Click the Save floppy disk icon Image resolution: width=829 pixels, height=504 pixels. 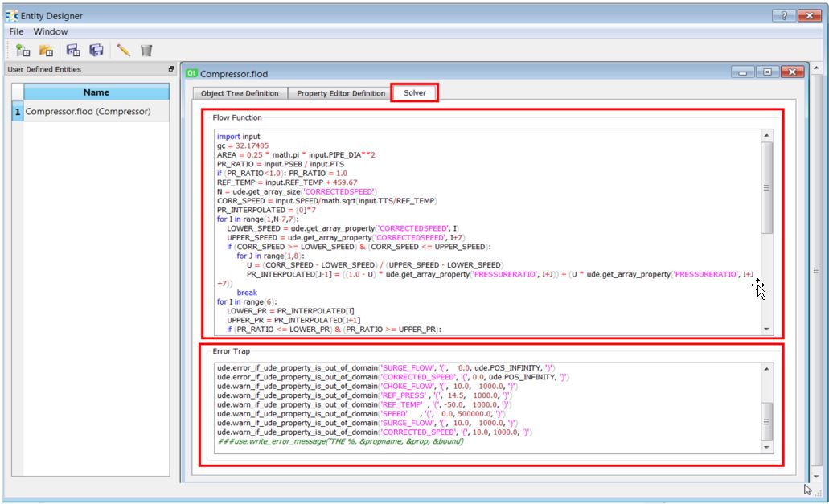[73, 51]
